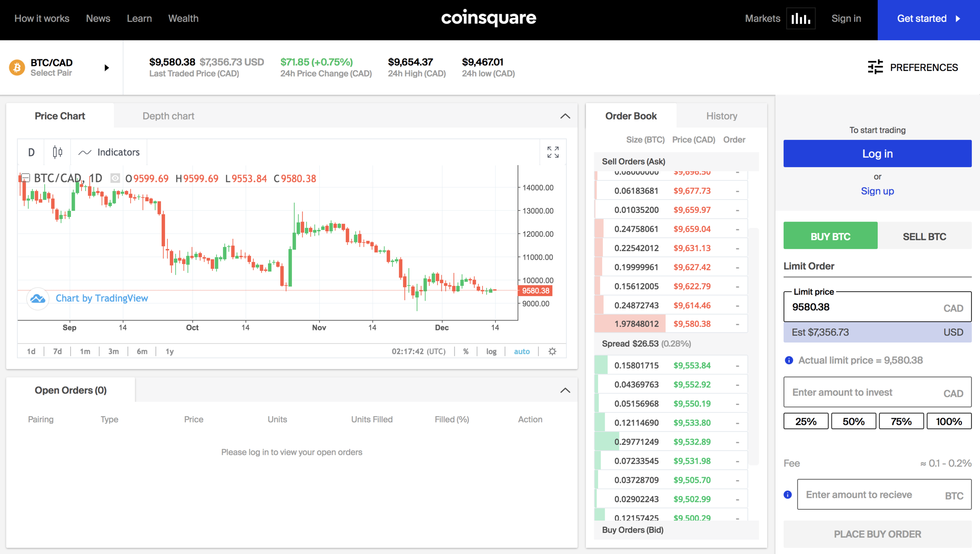
Task: Click the Bitcoin BTC/CAD coin icon
Action: 17,67
